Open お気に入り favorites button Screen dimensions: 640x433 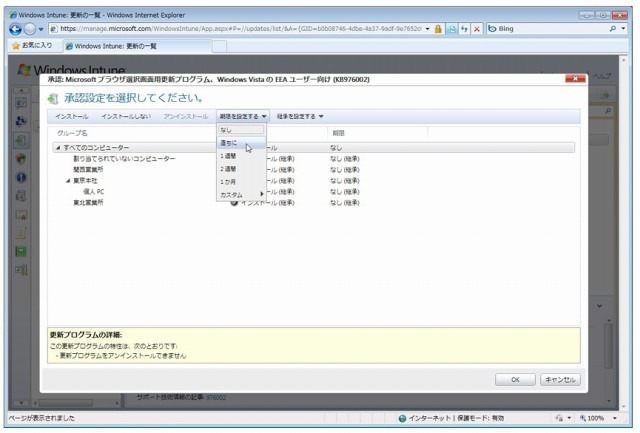(32, 46)
